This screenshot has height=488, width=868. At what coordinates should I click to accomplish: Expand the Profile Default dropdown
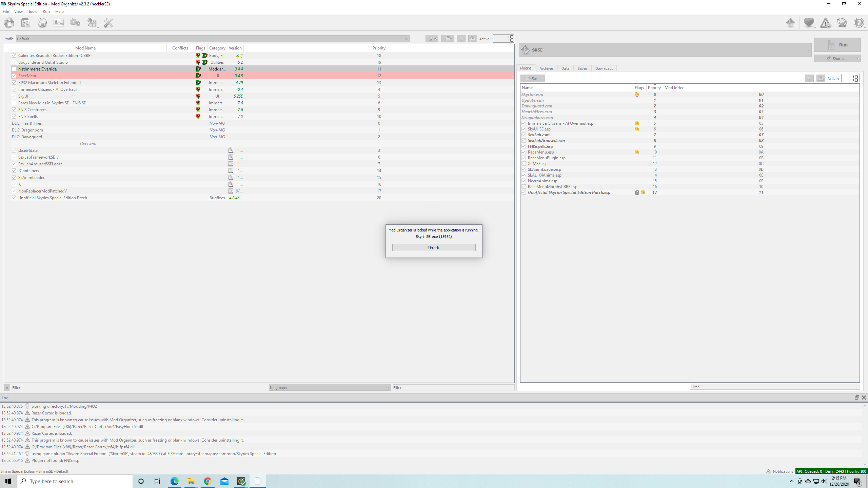(213, 39)
